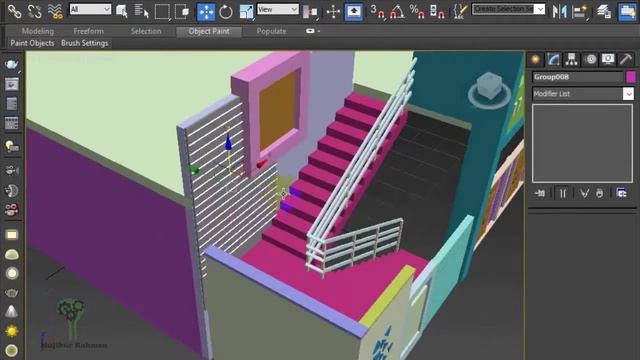Open the 'View' reference coordinate dropdown
The image size is (640, 360).
click(278, 9)
